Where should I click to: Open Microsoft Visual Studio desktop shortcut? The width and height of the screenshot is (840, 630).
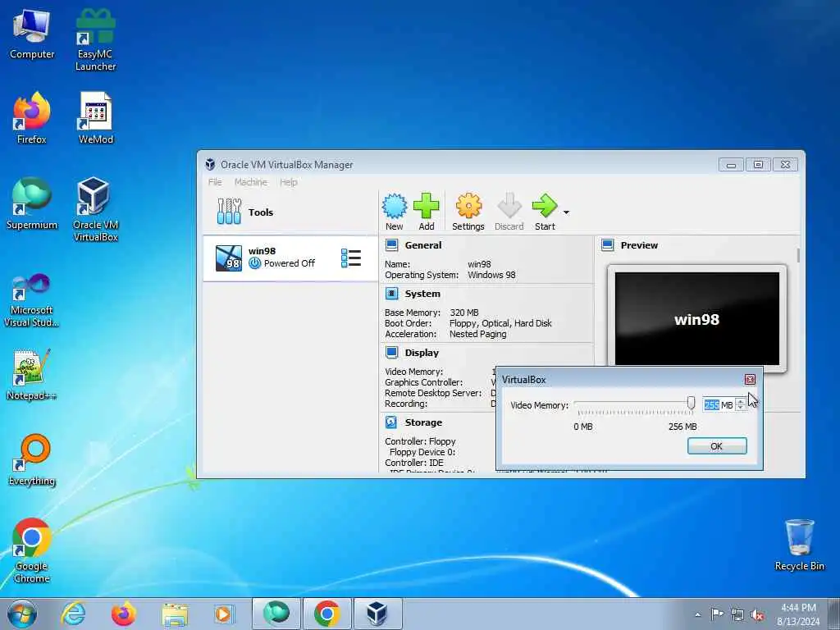[32, 300]
